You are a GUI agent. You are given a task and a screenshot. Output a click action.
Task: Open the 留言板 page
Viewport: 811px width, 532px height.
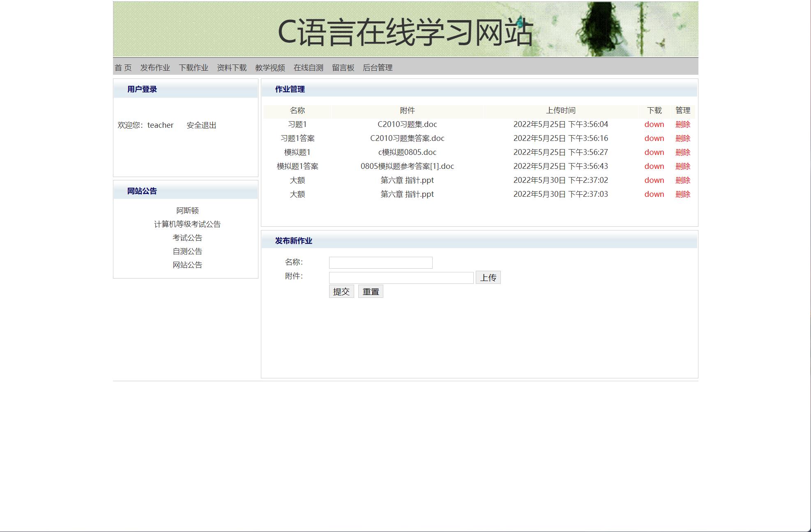coord(343,67)
